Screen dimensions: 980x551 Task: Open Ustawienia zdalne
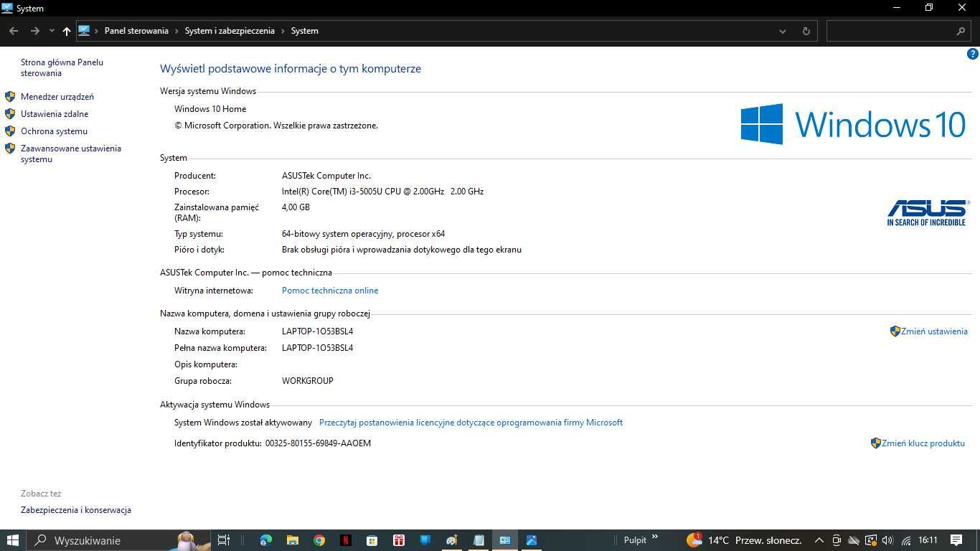tap(55, 114)
